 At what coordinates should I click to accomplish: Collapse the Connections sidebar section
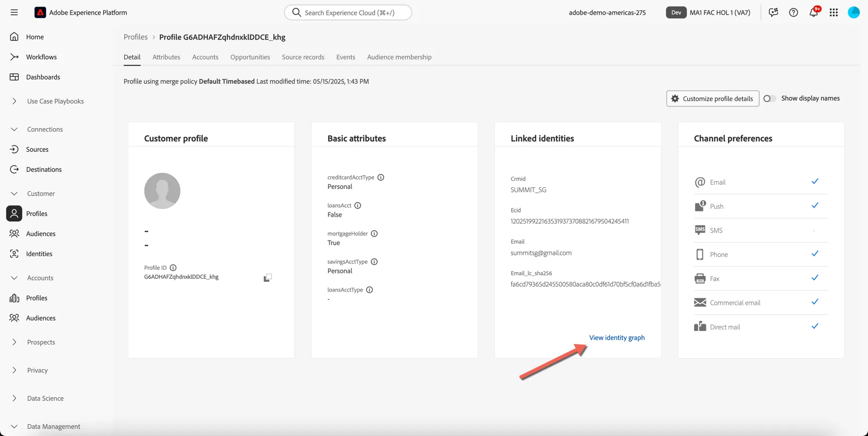click(14, 129)
